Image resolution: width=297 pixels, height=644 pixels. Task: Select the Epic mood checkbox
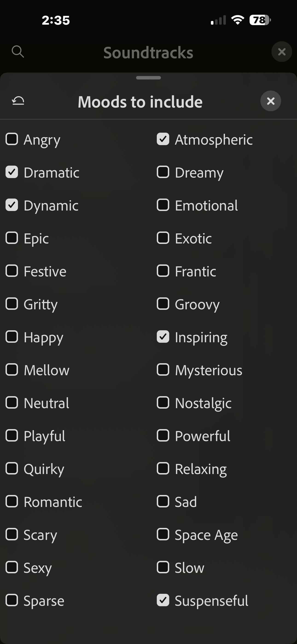[12, 238]
